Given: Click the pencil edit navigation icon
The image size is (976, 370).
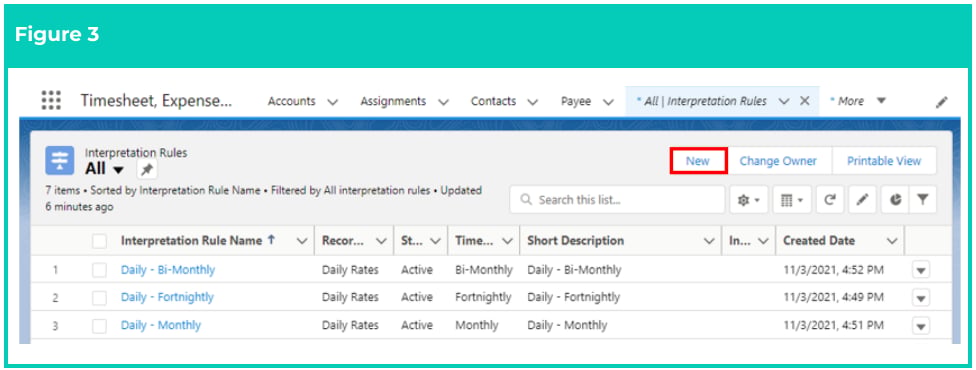Looking at the screenshot, I should 941,102.
